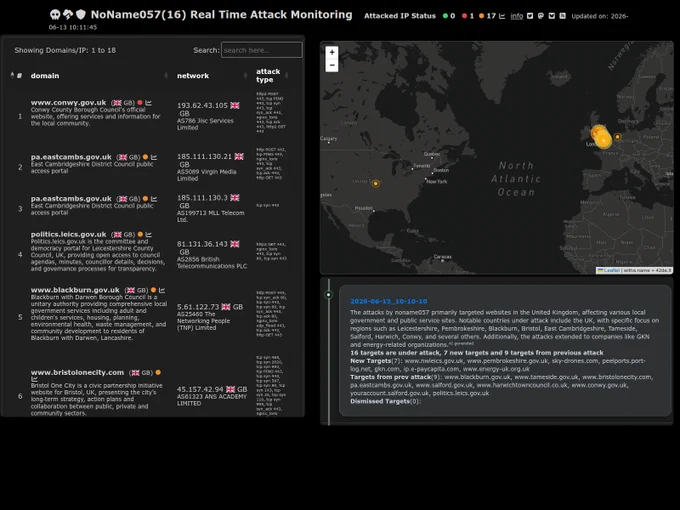Click AS2856 British Telecommunications PLC text
The height and width of the screenshot is (510, 680).
pyautogui.click(x=212, y=262)
